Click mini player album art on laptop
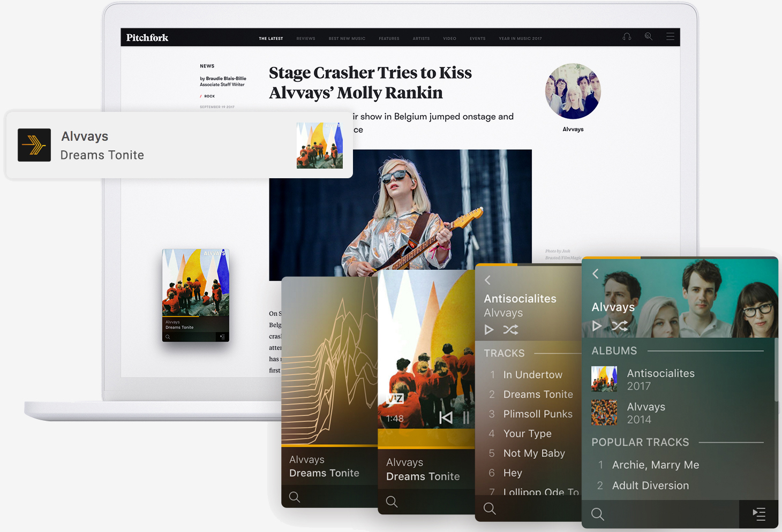Screen dimensions: 782x532 [195, 283]
